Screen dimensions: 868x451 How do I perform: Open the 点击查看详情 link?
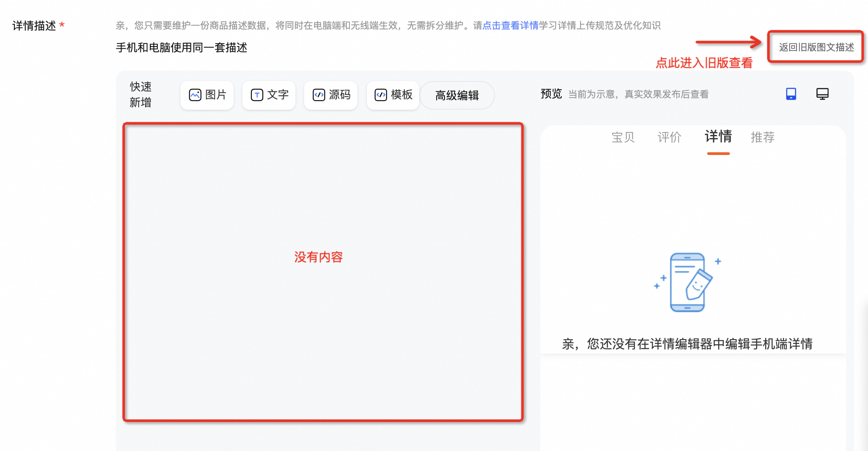[510, 26]
